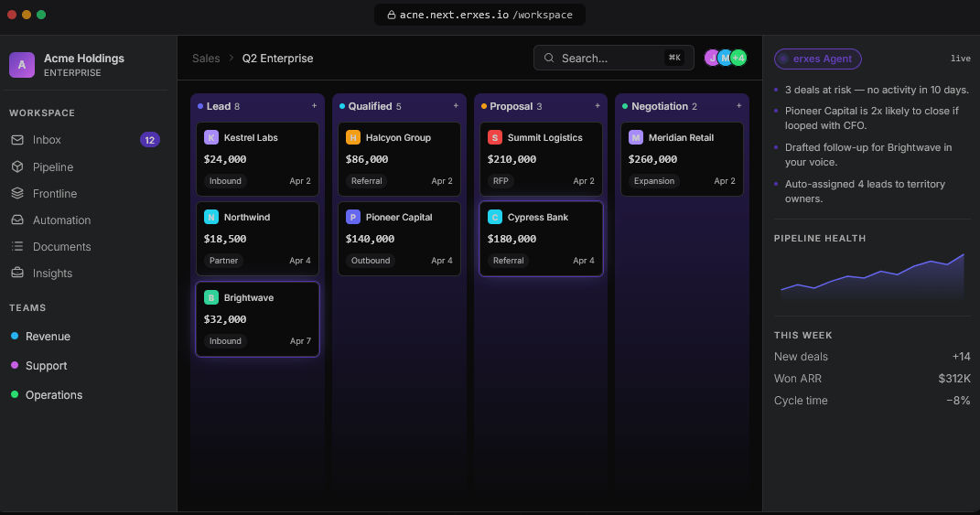The image size is (980, 515).
Task: Click the Kestrel Labs K avatar
Action: 211,137
